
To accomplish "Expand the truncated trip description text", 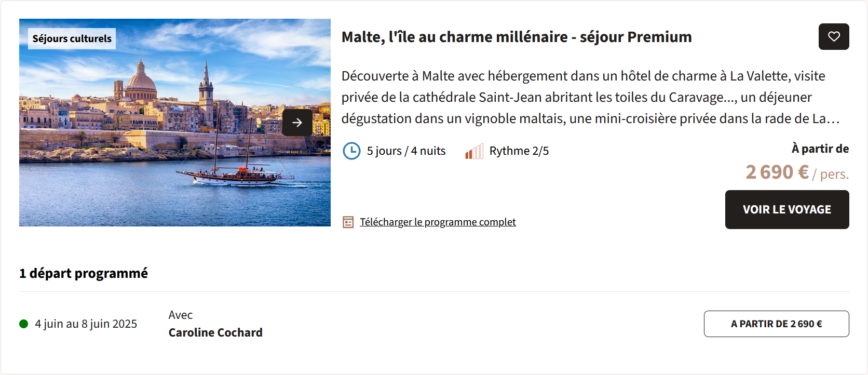I will point(590,97).
